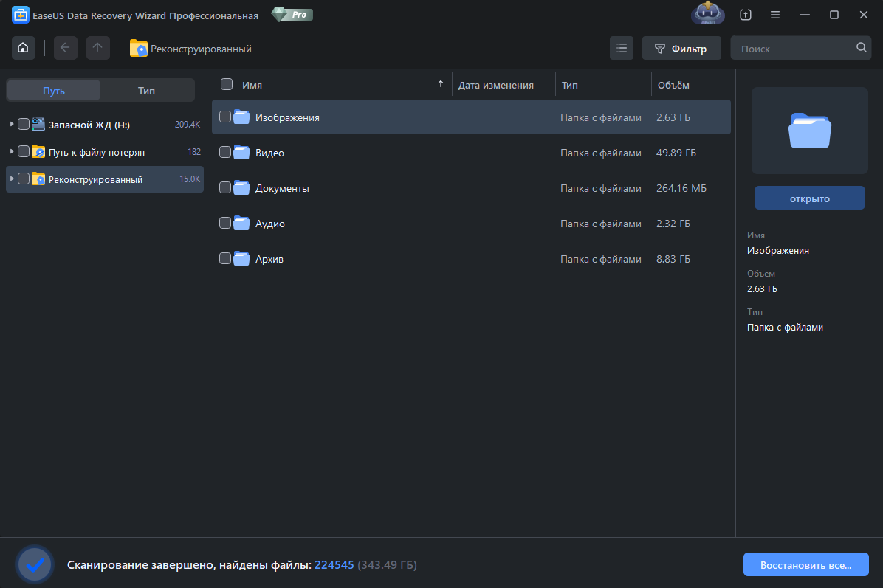
Task: Click the Архив folder icon in list
Action: pyautogui.click(x=241, y=259)
